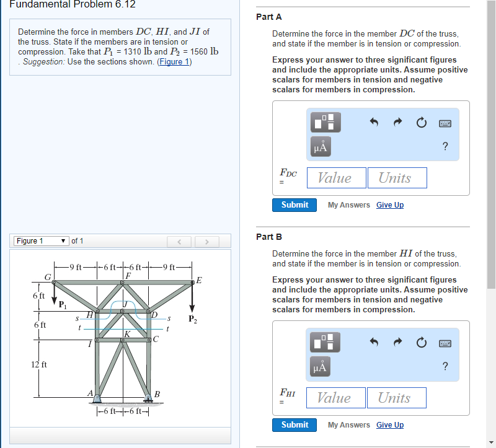Click the reset icon in Part B toolbar
This screenshot has height=448, width=496.
pyautogui.click(x=421, y=342)
